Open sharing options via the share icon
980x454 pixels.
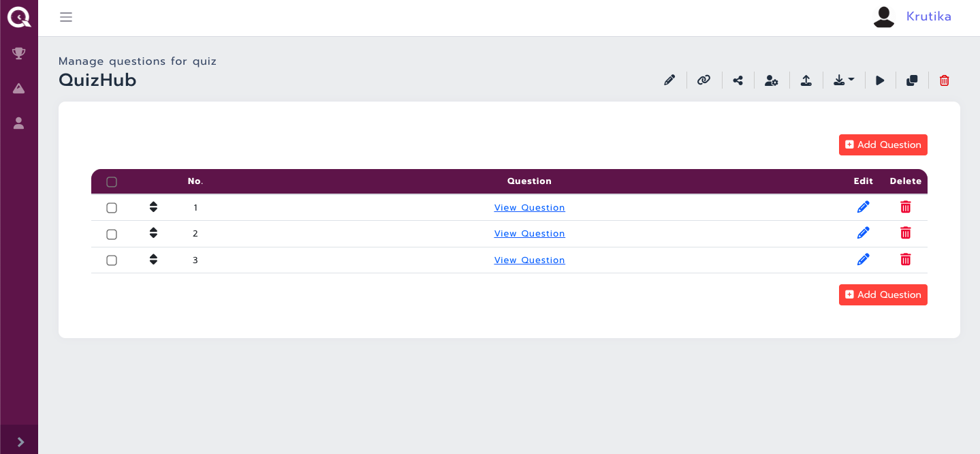(x=738, y=80)
